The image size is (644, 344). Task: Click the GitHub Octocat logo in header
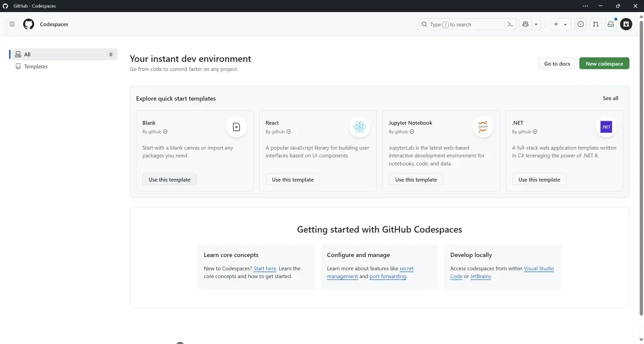coord(29,24)
